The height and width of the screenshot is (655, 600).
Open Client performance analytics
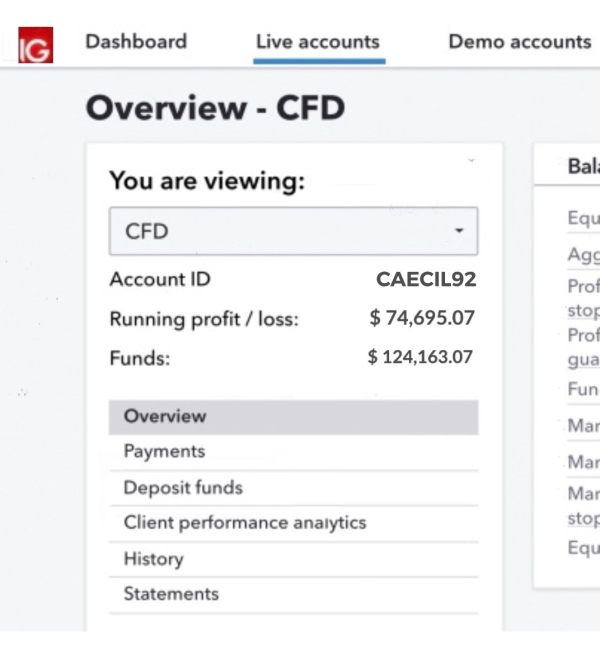(x=245, y=523)
